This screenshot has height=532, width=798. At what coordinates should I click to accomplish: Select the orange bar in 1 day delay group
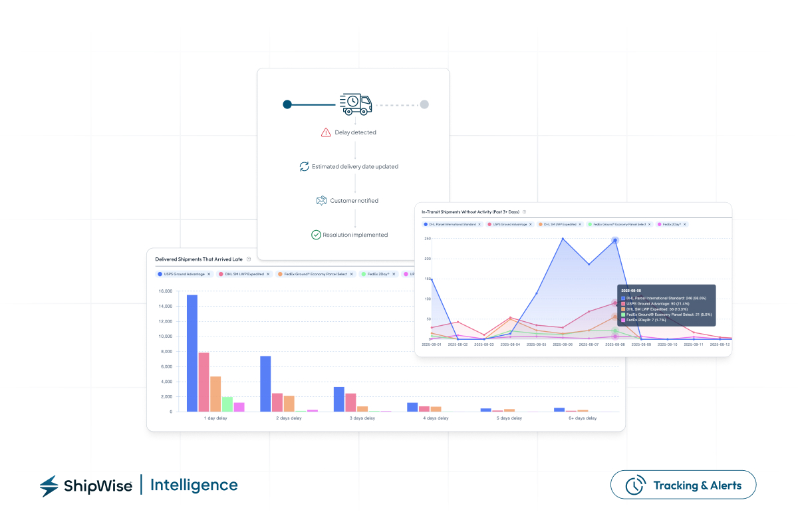215,394
